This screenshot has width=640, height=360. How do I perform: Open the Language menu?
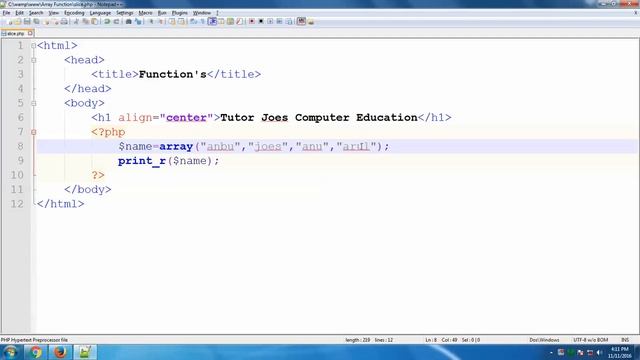point(100,13)
